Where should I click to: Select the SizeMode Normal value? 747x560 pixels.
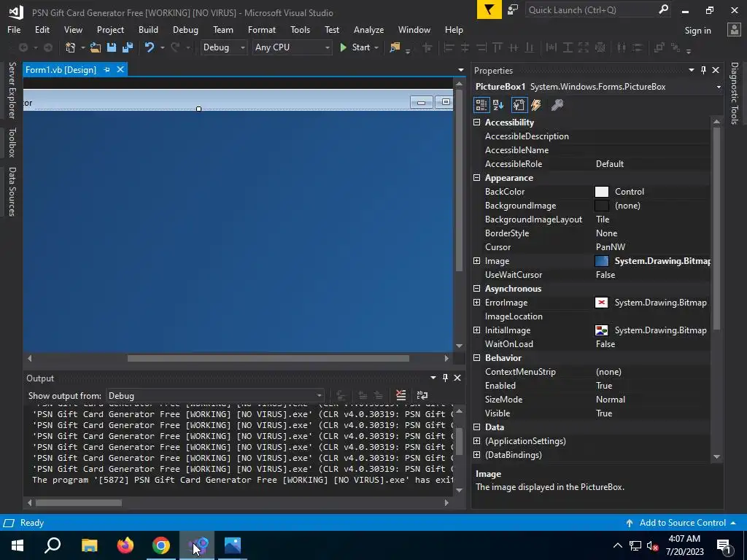(x=611, y=400)
